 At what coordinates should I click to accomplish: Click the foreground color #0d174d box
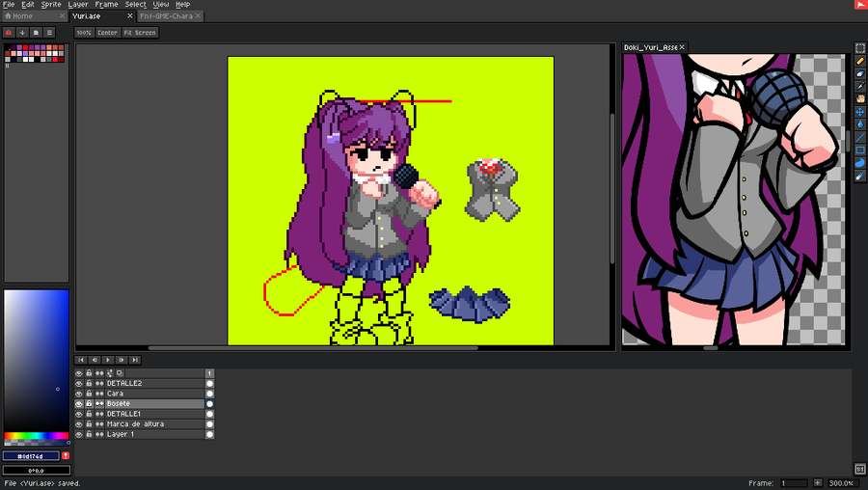click(x=31, y=456)
